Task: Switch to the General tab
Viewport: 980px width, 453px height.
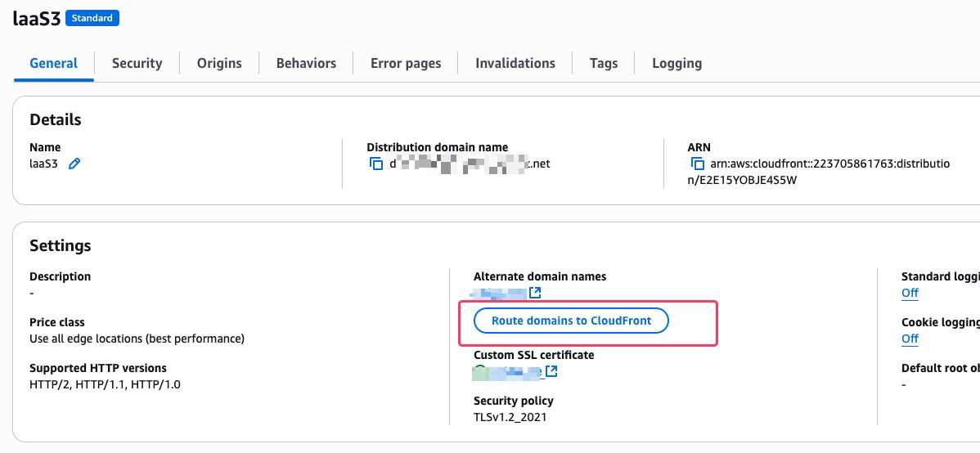Action: (53, 63)
